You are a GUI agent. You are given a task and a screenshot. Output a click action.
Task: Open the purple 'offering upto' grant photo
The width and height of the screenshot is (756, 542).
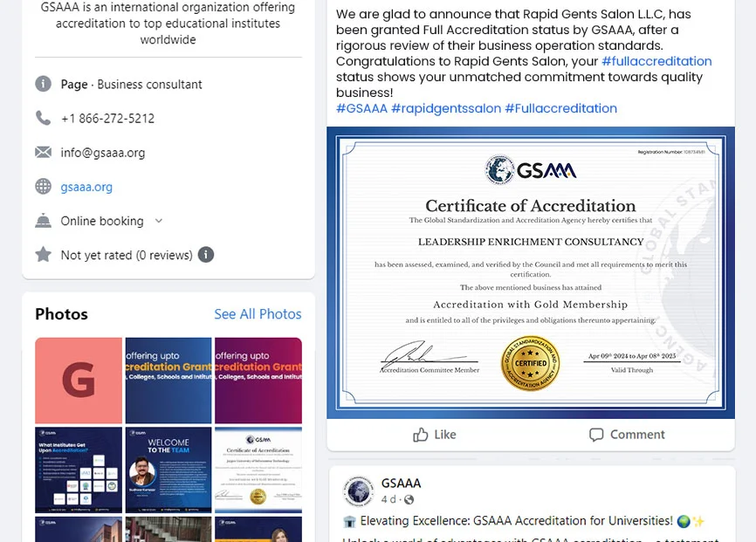tap(258, 381)
